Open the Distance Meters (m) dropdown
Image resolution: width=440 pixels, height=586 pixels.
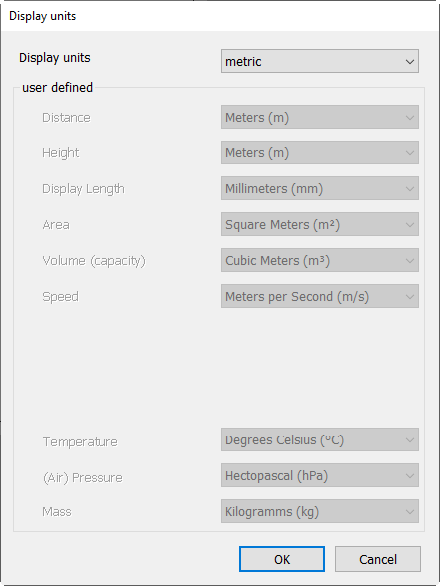tap(320, 117)
